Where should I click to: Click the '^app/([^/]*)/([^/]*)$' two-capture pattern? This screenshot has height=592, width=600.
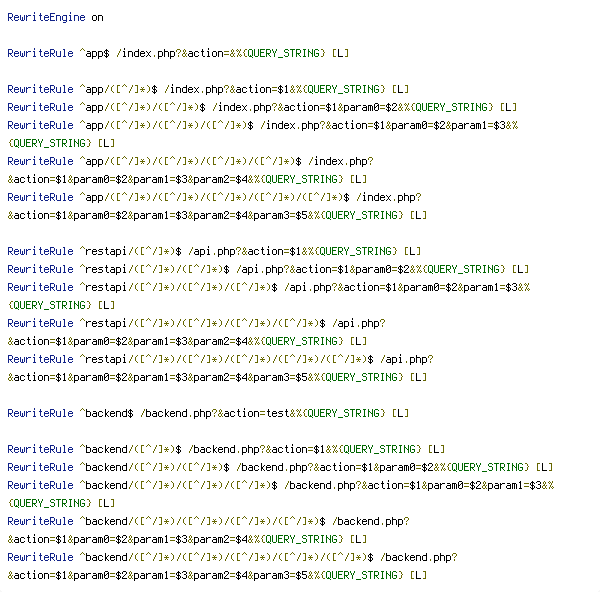point(142,107)
